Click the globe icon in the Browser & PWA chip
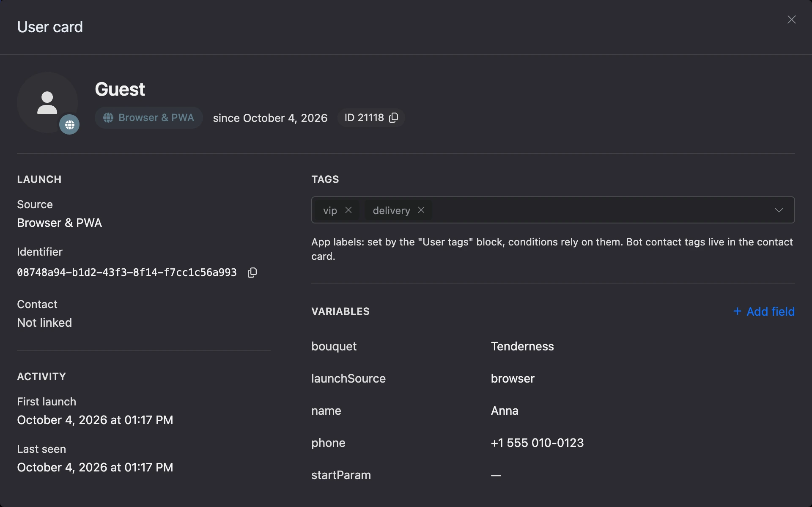 108,118
